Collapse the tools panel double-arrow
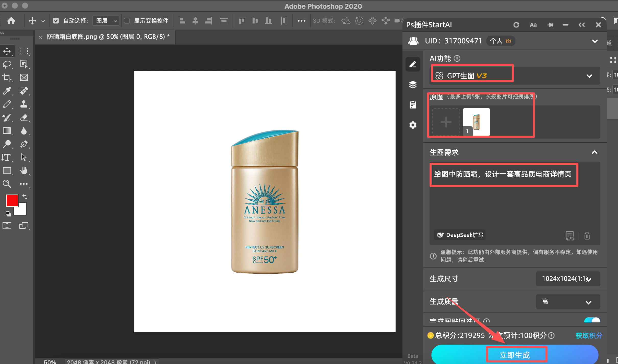This screenshot has height=364, width=618. pyautogui.click(x=2, y=33)
